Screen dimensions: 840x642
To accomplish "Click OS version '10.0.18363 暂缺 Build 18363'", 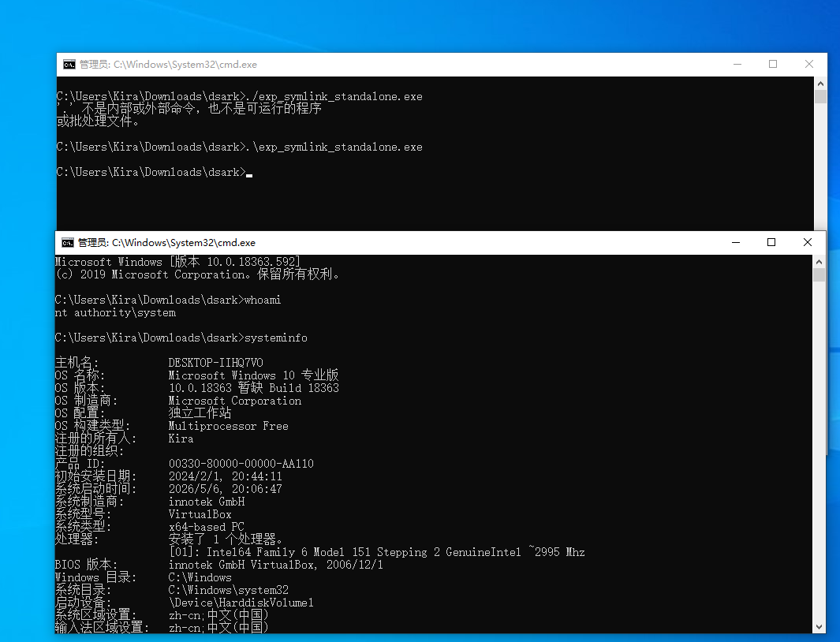I will (x=253, y=388).
